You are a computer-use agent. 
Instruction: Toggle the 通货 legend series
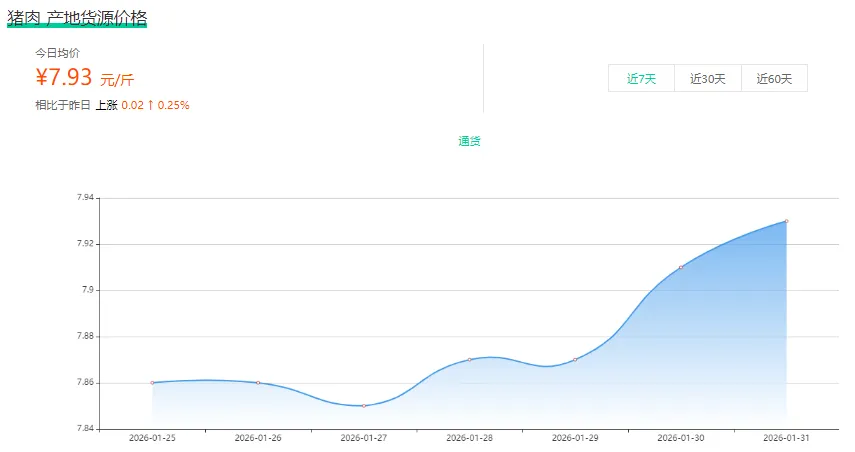tap(469, 141)
